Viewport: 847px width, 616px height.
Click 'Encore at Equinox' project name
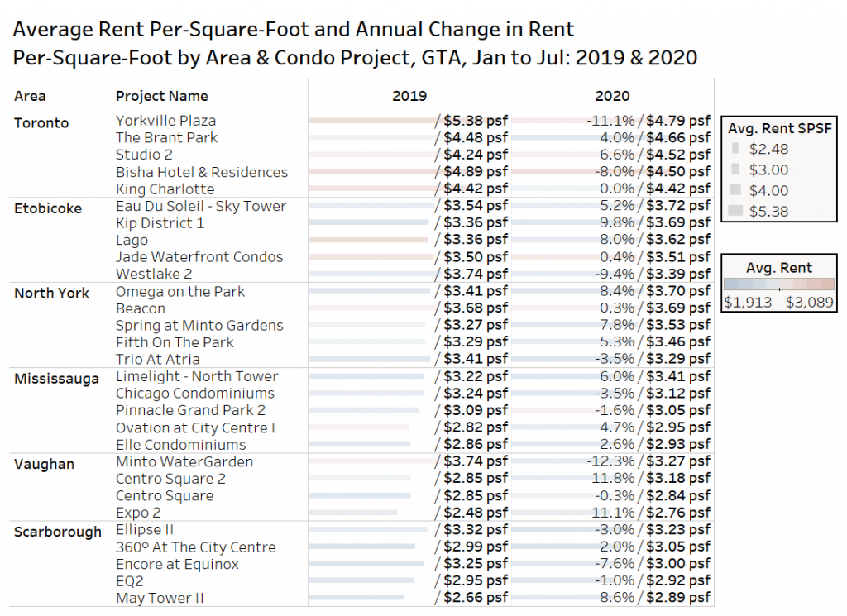click(x=177, y=564)
